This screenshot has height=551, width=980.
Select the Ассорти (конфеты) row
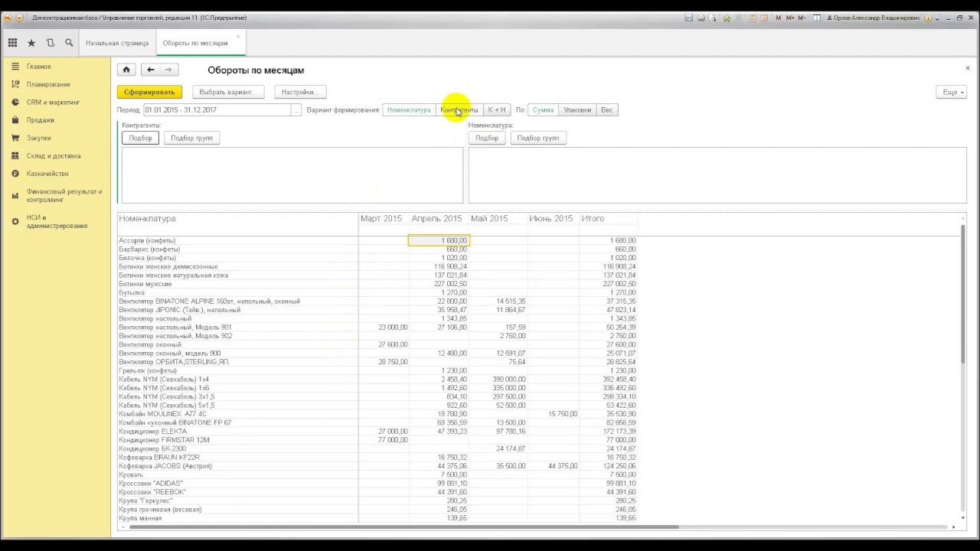pos(377,240)
